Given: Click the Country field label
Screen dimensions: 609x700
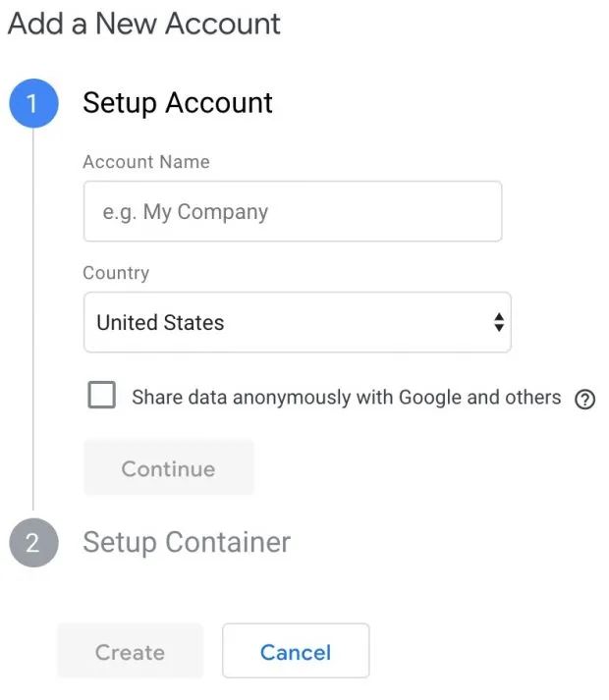Looking at the screenshot, I should point(116,273).
